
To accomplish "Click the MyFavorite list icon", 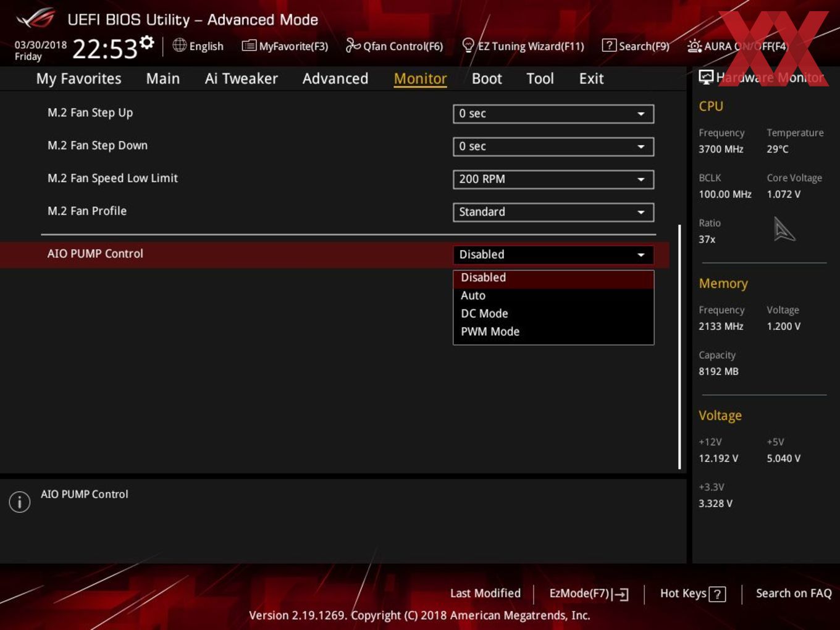I will [249, 46].
